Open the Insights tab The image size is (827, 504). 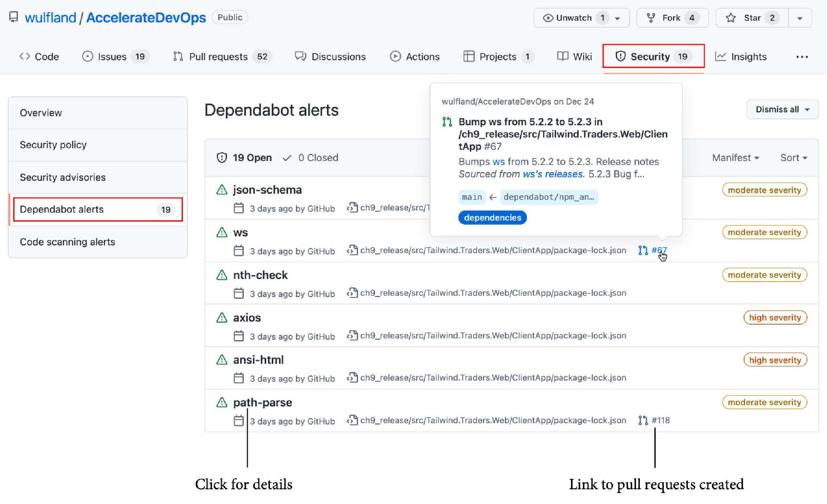pyautogui.click(x=741, y=57)
